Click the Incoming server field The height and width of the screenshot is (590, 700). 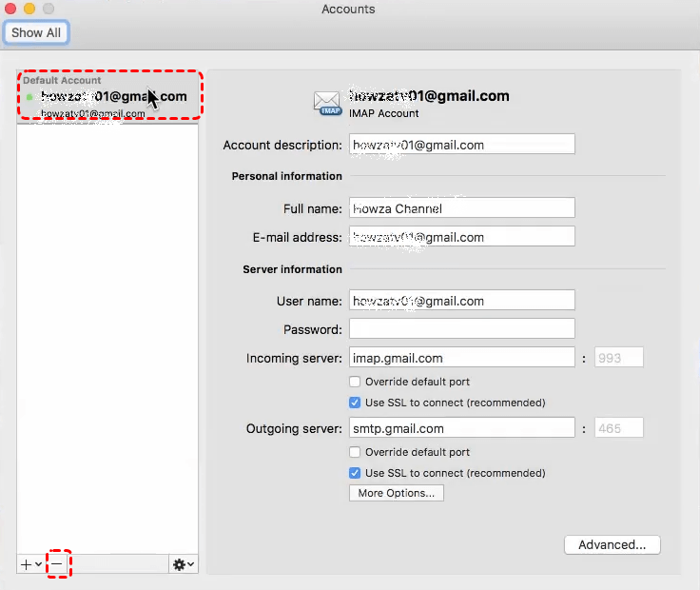coord(461,358)
